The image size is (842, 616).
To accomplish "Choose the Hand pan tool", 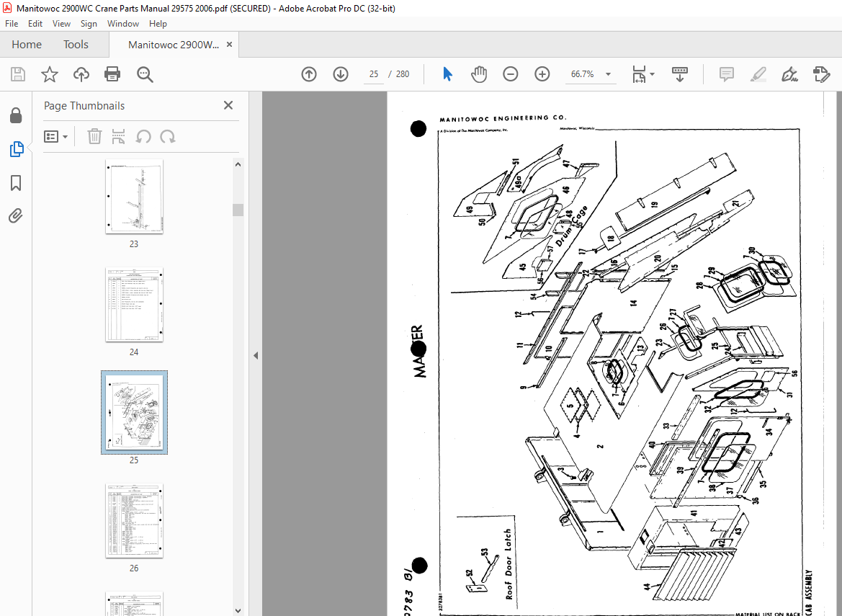I will pos(478,74).
